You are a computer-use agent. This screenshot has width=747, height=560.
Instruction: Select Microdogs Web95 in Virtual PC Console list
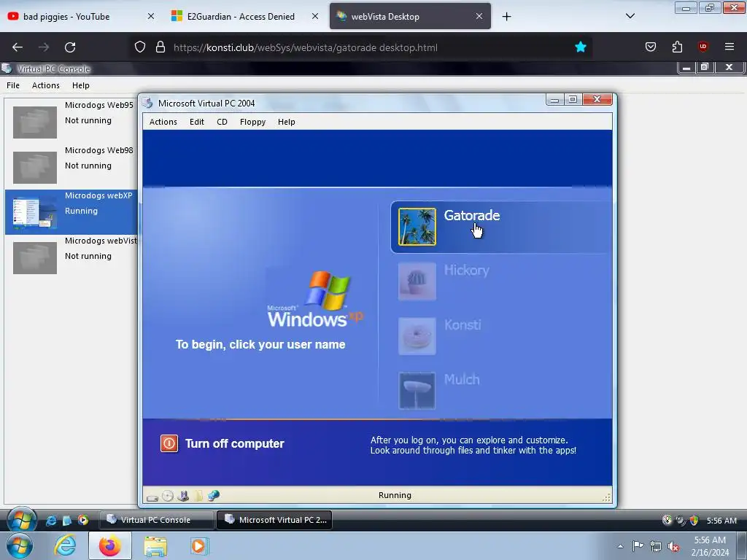[71, 120]
